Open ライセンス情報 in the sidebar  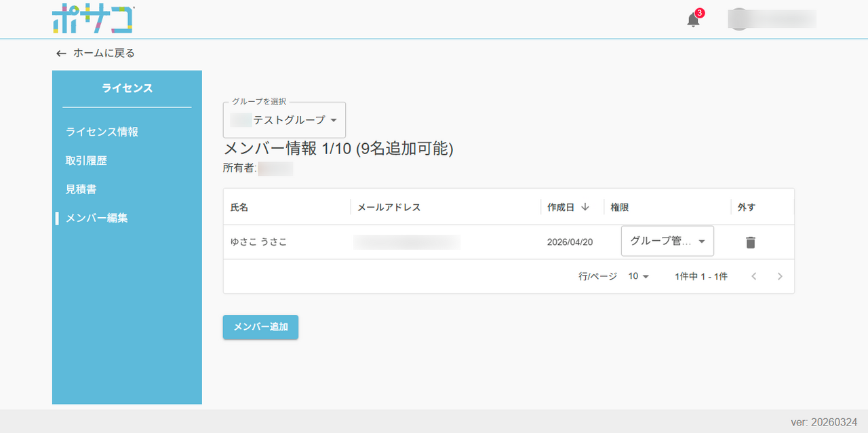coord(102,132)
